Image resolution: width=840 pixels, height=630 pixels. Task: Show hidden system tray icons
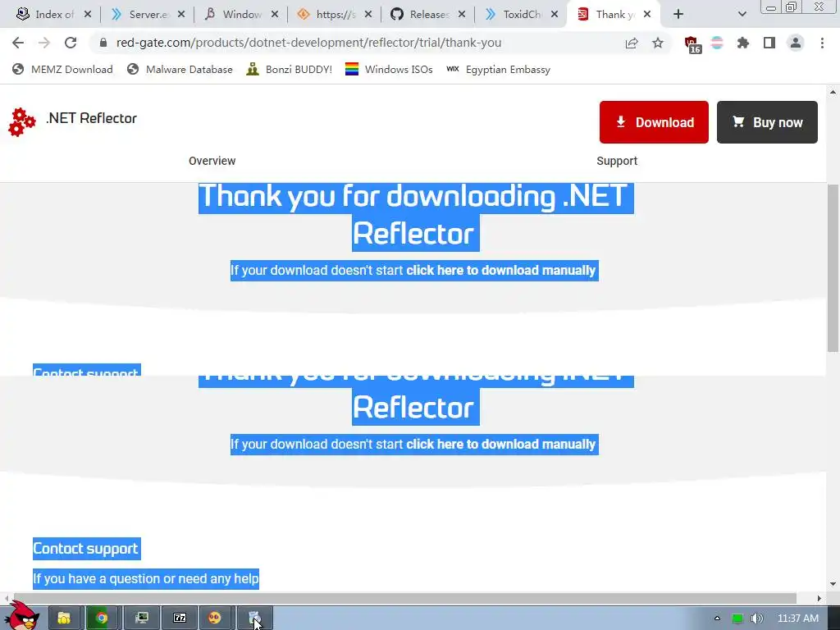point(717,619)
